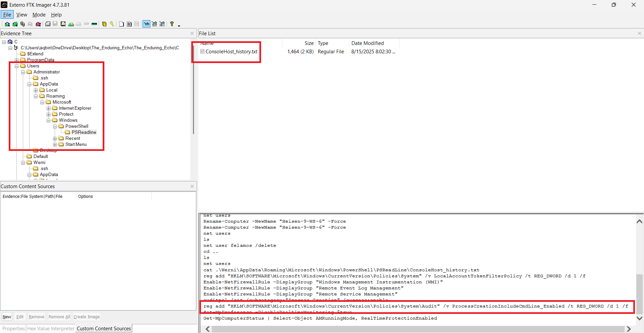Click the Date Modified column header
The width and height of the screenshot is (644, 333).
[367, 43]
